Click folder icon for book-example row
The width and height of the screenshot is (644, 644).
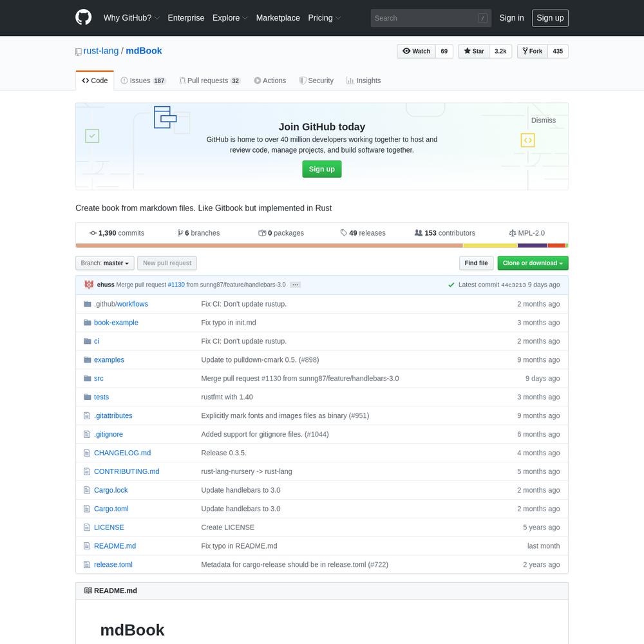coord(87,323)
